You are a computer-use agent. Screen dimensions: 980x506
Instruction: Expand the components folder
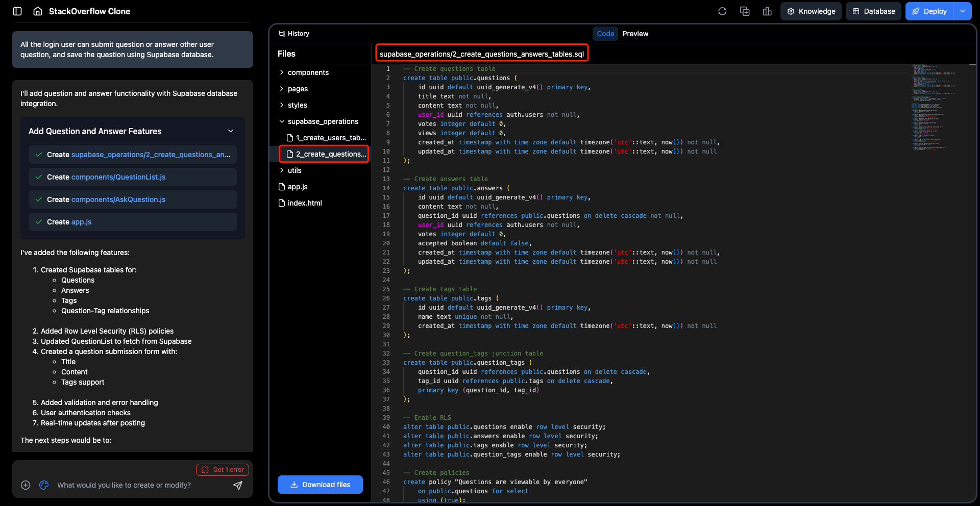tap(308, 72)
